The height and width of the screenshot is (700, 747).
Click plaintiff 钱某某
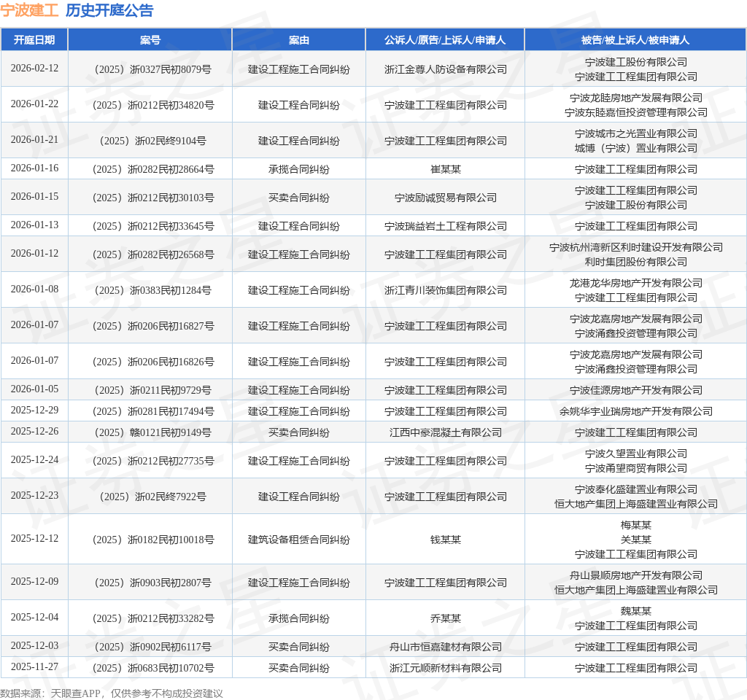[446, 540]
